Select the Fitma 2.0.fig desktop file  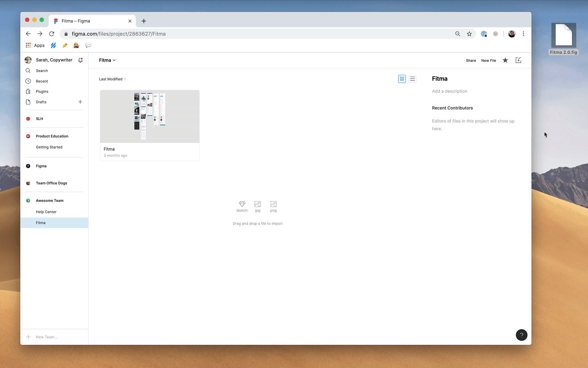point(563,39)
